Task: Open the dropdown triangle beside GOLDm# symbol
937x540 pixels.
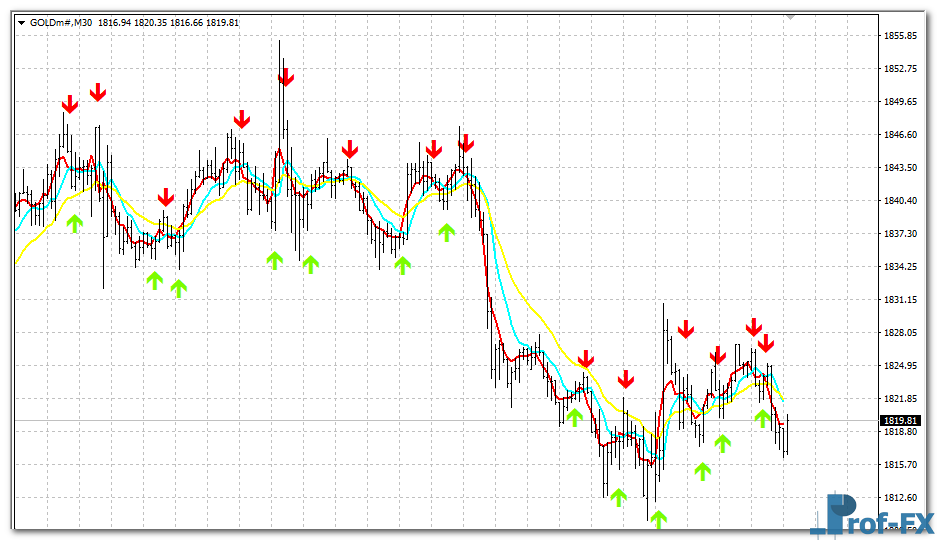Action: [x=21, y=22]
